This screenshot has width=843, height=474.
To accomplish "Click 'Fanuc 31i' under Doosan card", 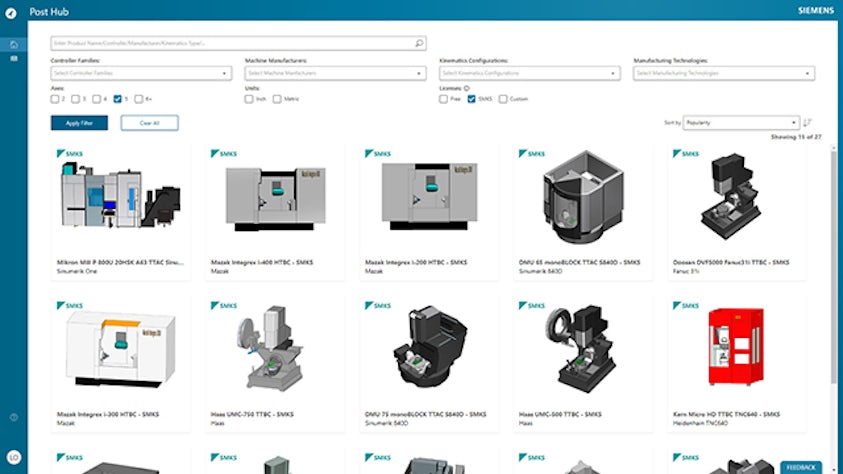I will pyautogui.click(x=685, y=271).
